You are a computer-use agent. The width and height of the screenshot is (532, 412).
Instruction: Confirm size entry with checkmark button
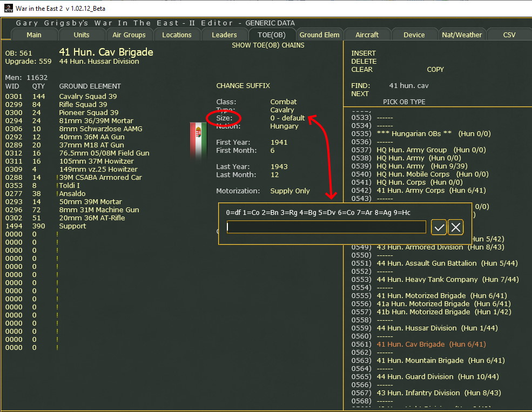(439, 227)
